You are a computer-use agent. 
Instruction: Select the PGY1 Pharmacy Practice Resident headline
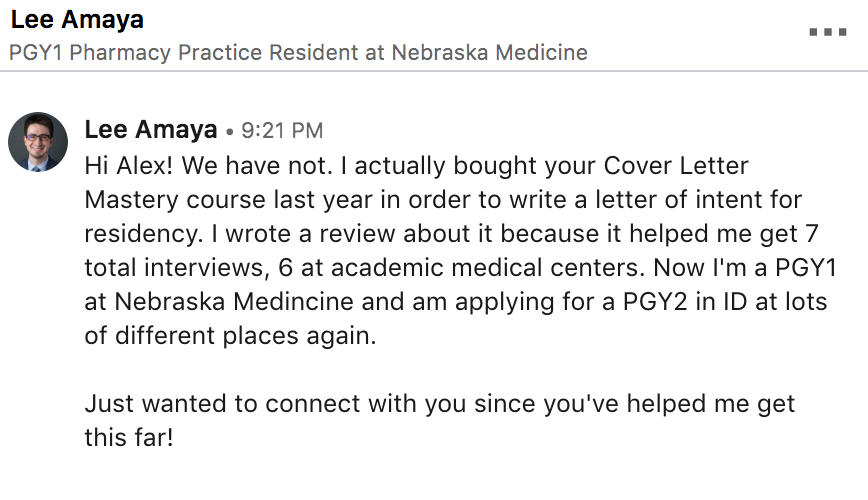pyautogui.click(x=298, y=53)
